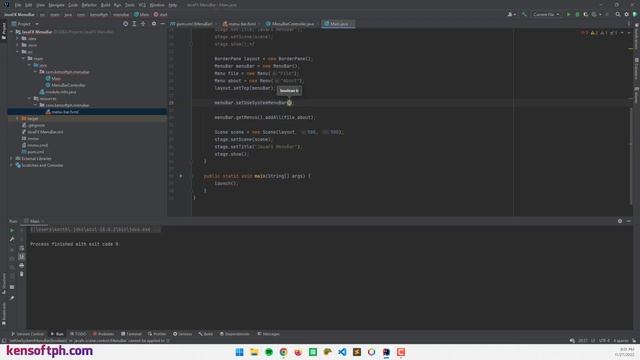Open the File menu
Viewport: 640px width, 360px height.
pos(18,5)
